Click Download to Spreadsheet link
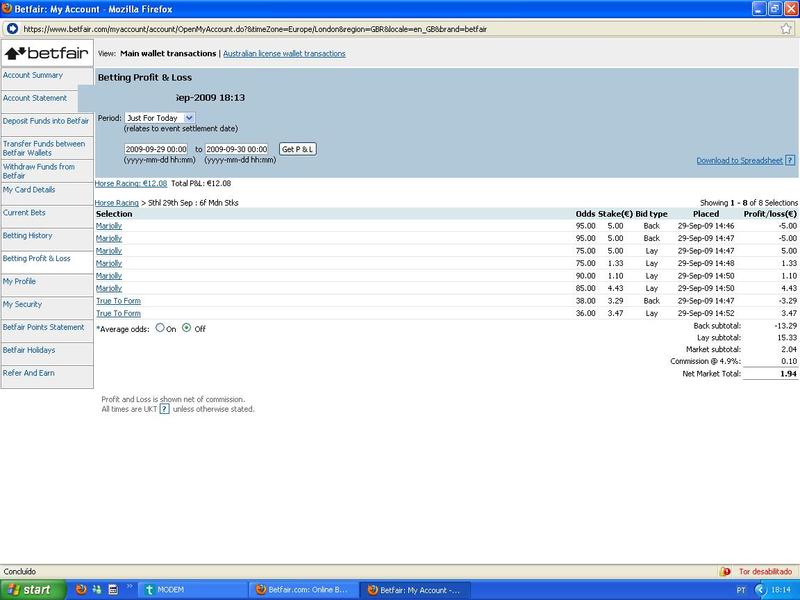 739,161
